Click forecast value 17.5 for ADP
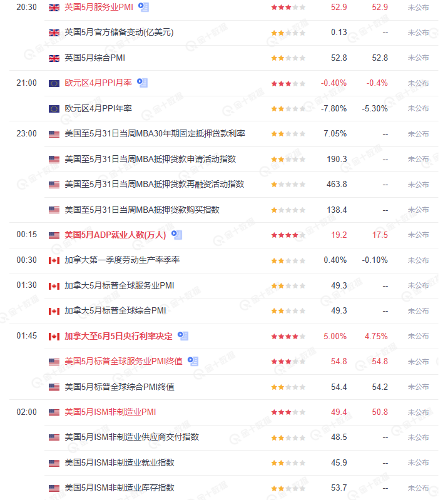Image resolution: width=440 pixels, height=500 pixels. click(x=380, y=235)
